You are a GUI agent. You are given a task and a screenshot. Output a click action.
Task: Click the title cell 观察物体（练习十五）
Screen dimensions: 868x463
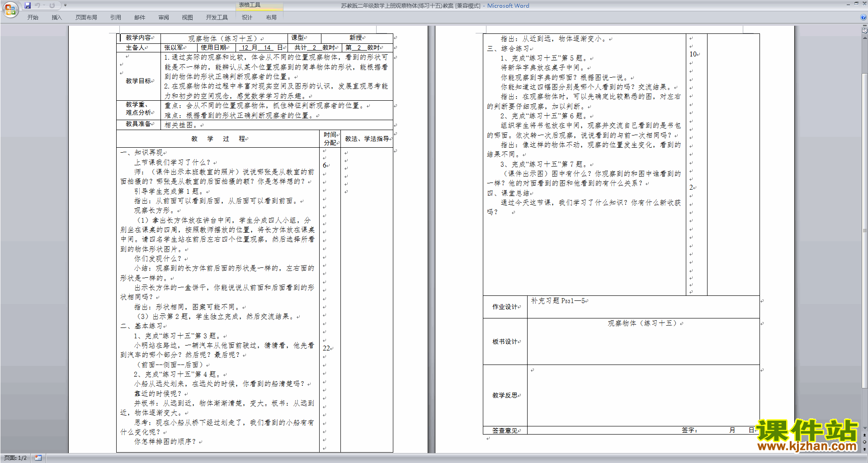224,38
